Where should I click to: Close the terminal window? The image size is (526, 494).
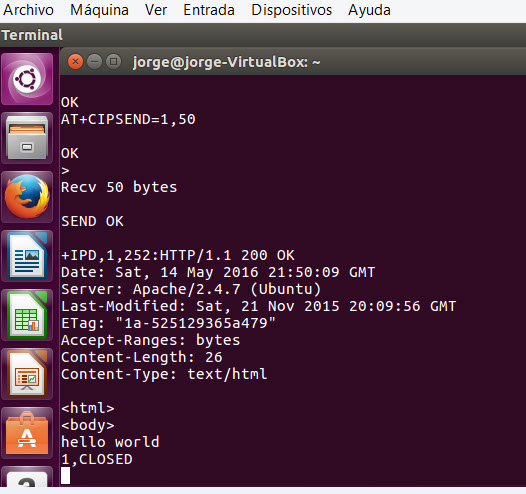[x=75, y=62]
